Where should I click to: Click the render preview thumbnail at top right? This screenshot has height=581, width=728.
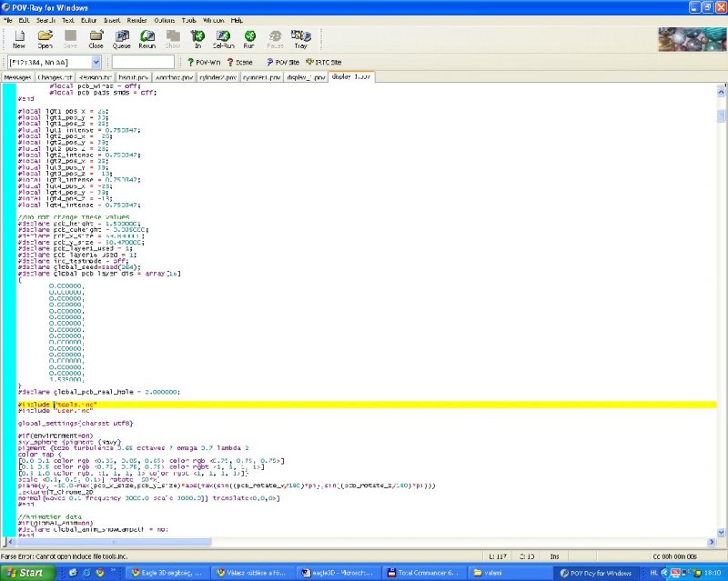tap(692, 39)
